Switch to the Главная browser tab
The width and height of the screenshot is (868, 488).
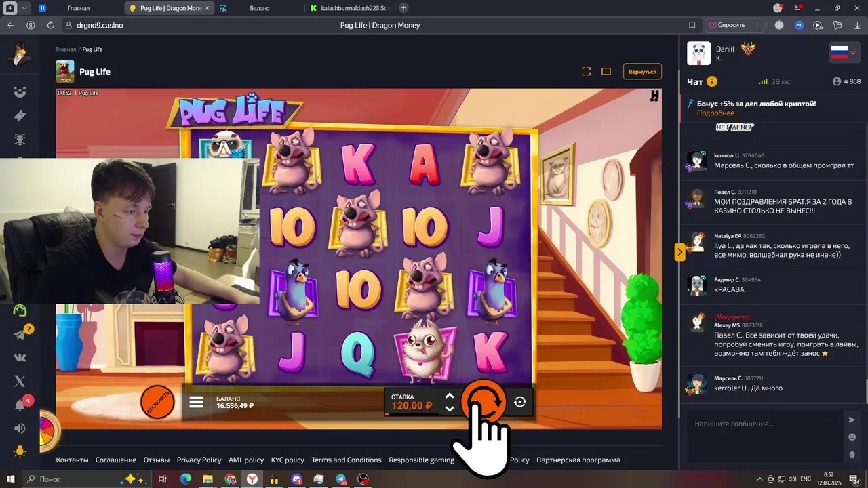(x=79, y=8)
